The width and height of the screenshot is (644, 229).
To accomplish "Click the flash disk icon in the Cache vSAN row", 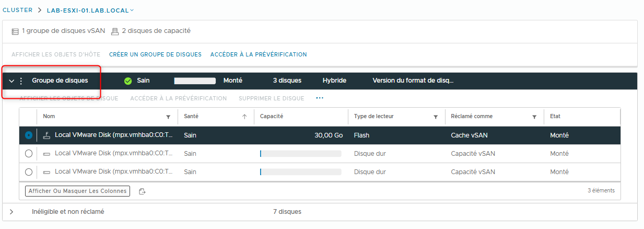I will click(x=46, y=135).
